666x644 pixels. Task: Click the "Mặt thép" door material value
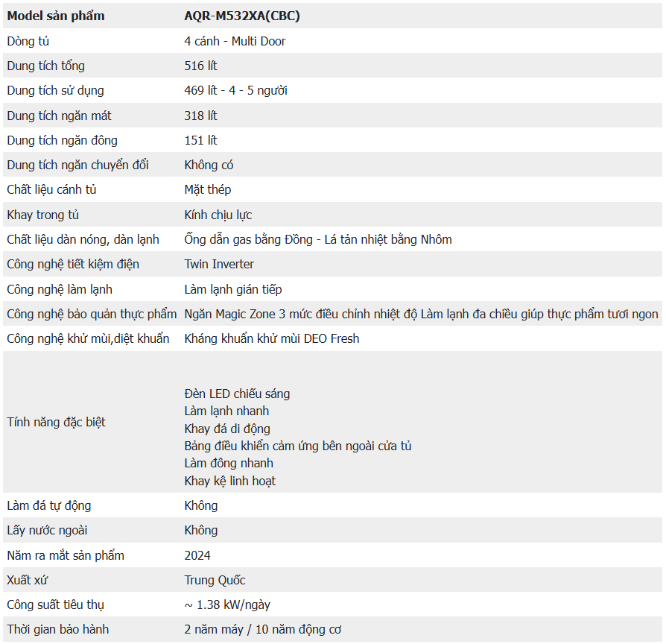208,189
